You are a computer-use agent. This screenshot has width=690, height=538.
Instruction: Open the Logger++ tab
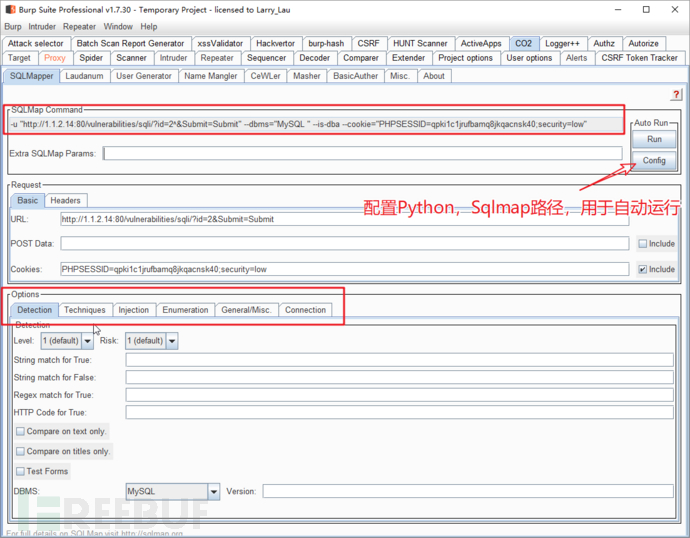pos(562,44)
